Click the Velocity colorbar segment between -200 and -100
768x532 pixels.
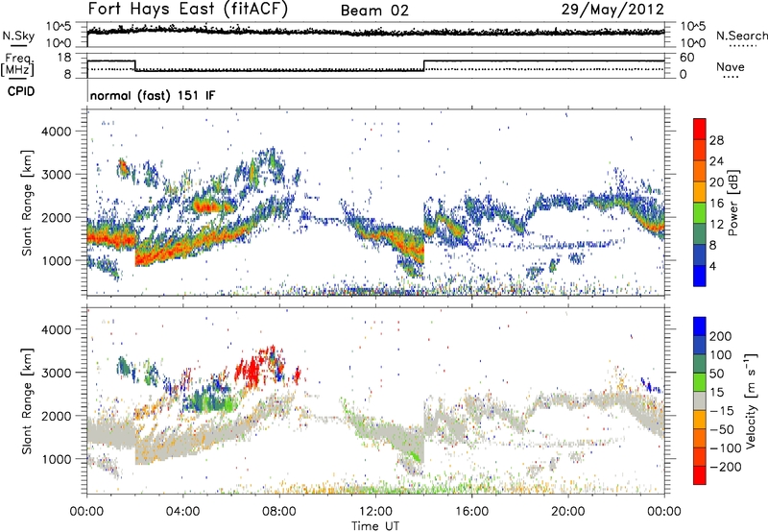tap(700, 457)
